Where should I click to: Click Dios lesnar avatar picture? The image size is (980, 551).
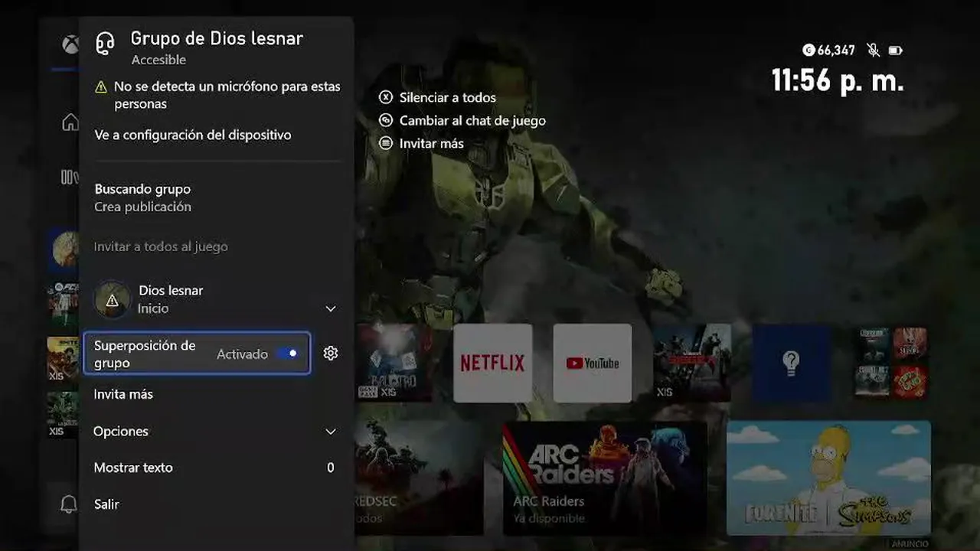point(113,299)
